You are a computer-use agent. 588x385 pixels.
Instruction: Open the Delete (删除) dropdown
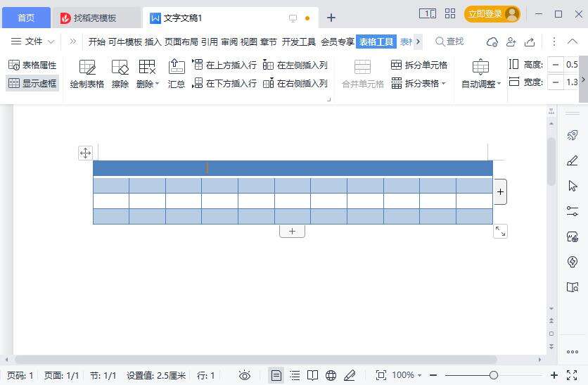[x=148, y=74]
